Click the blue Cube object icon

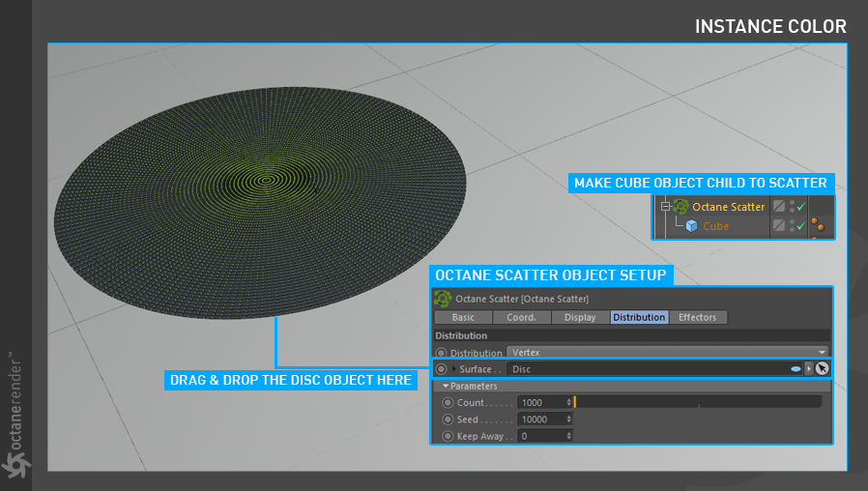point(691,226)
